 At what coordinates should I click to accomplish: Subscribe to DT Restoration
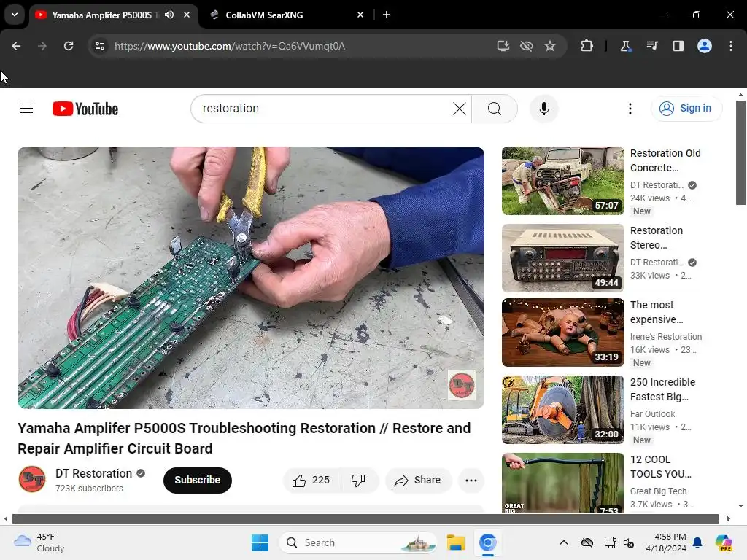[197, 480]
